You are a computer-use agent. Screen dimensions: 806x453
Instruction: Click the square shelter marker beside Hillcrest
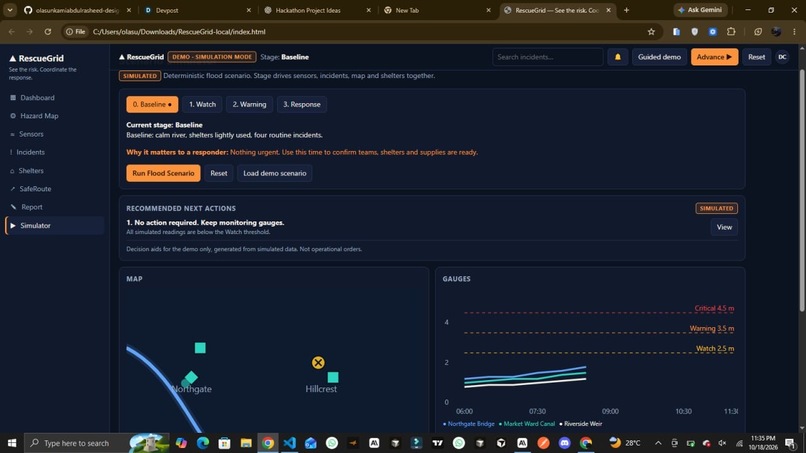[x=333, y=377]
